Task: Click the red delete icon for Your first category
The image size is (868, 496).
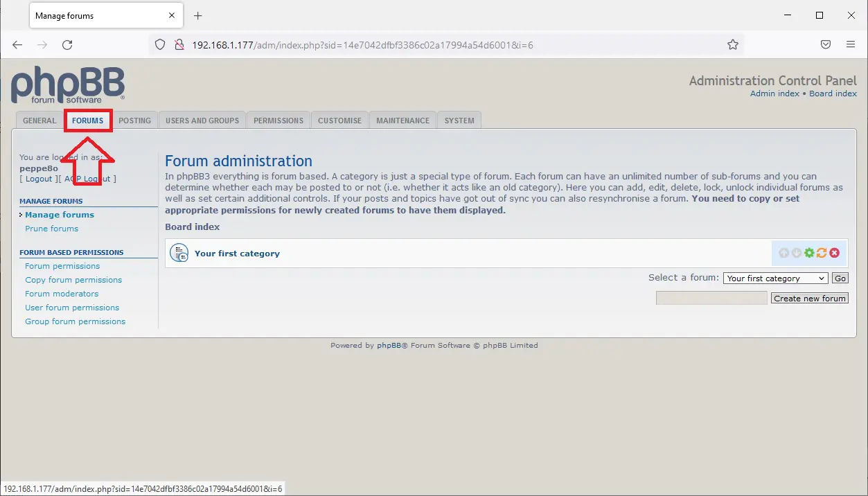Action: (x=834, y=253)
